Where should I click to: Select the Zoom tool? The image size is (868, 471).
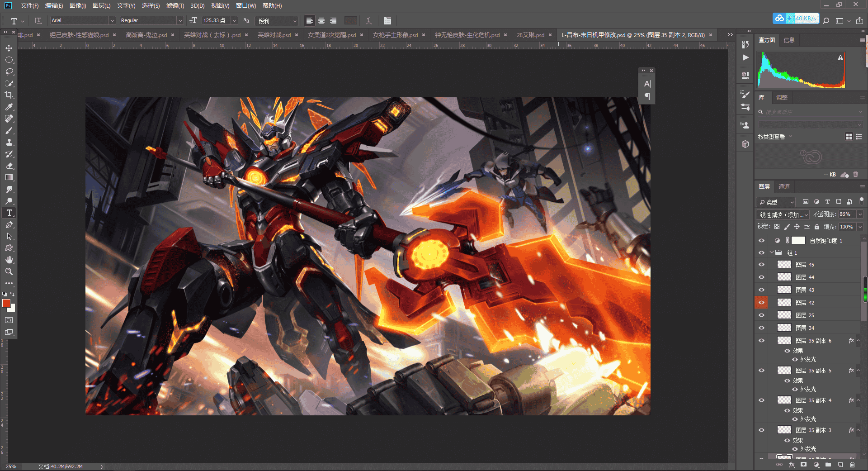pos(9,271)
